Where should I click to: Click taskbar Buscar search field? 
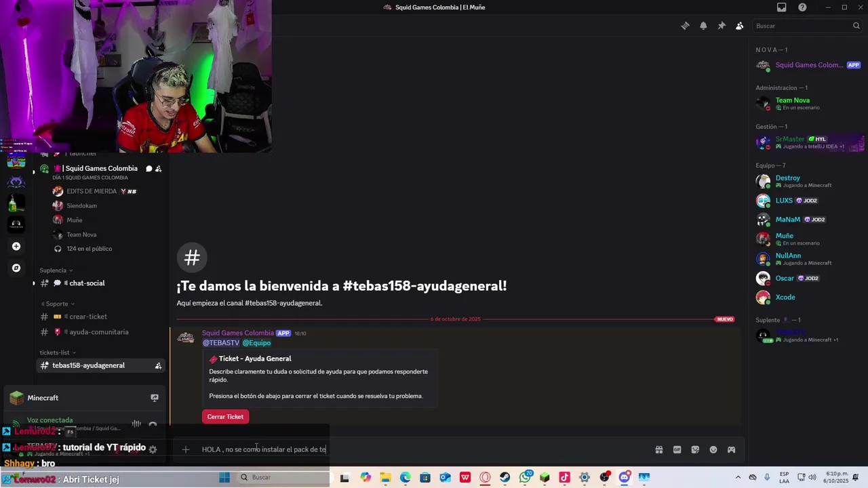[283, 477]
